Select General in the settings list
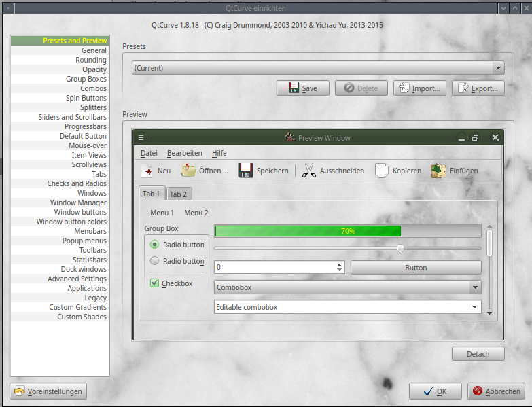The width and height of the screenshot is (532, 407). point(60,50)
